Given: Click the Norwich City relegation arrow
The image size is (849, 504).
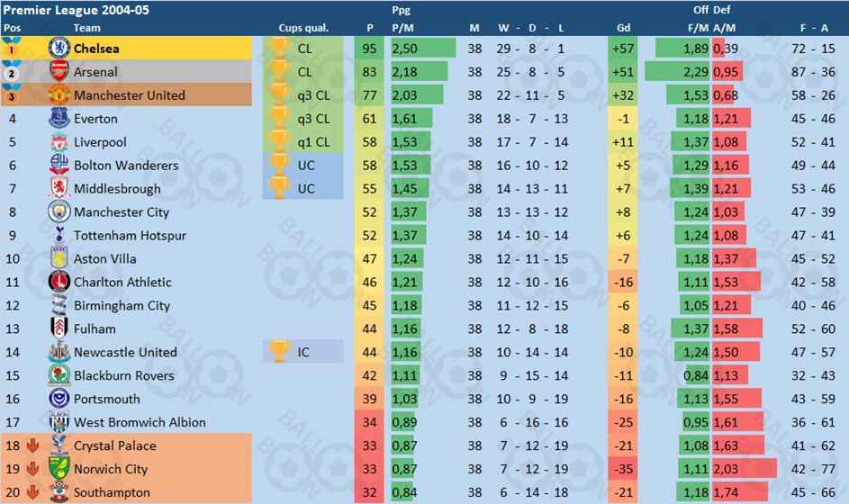Looking at the screenshot, I should [x=33, y=469].
